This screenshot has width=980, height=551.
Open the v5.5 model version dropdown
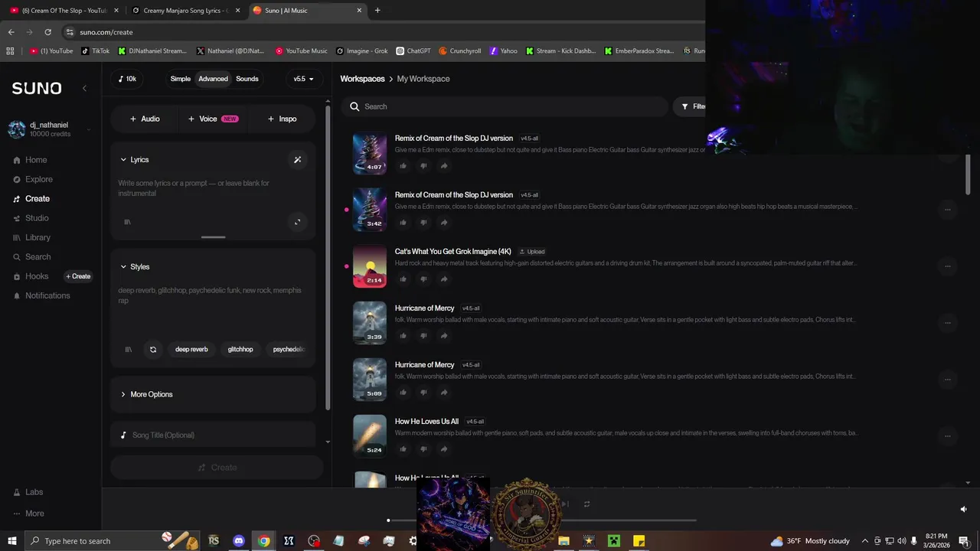[304, 79]
